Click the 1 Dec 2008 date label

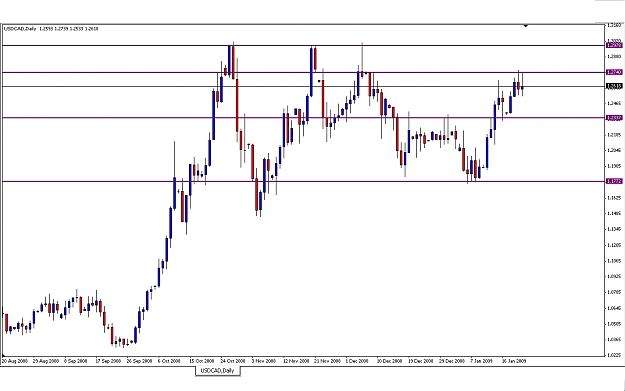click(x=357, y=361)
